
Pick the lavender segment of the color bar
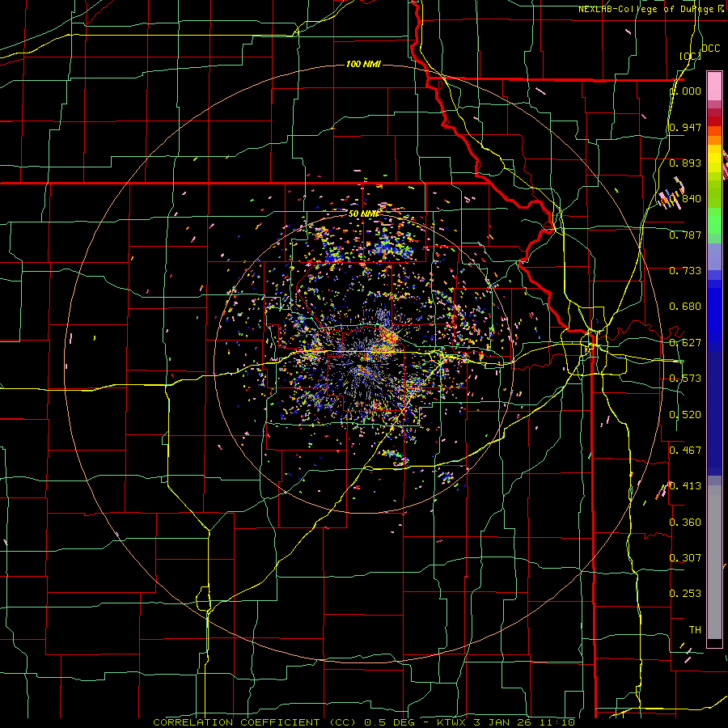pyautogui.click(x=714, y=256)
